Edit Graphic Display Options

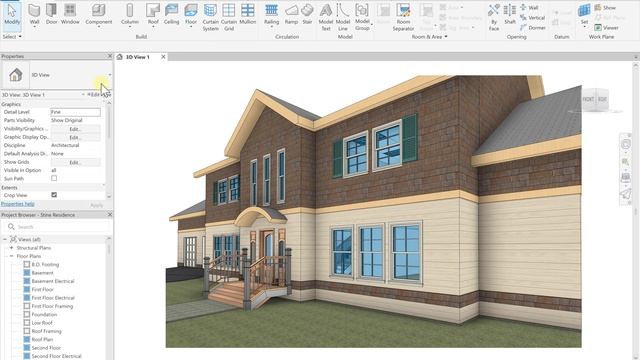[75, 137]
